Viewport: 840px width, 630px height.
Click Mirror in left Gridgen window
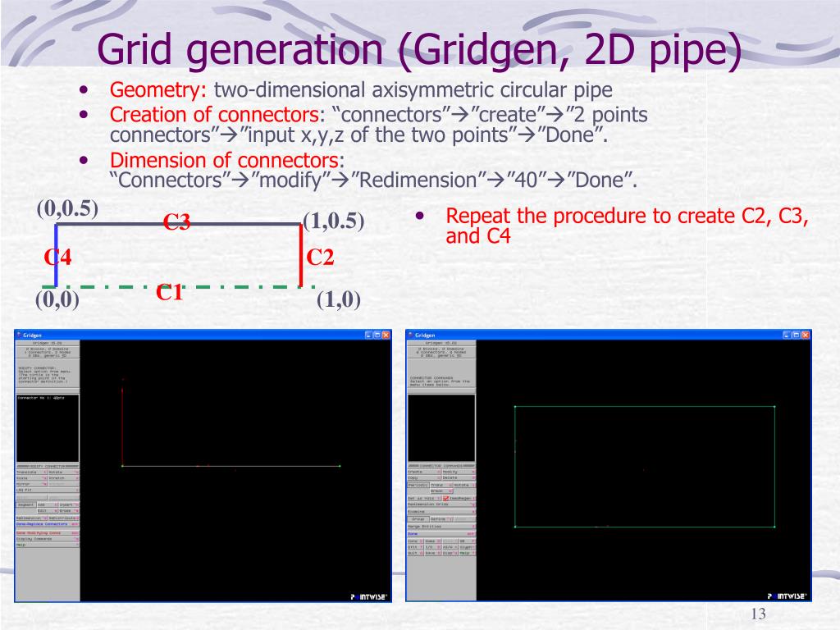(x=32, y=484)
